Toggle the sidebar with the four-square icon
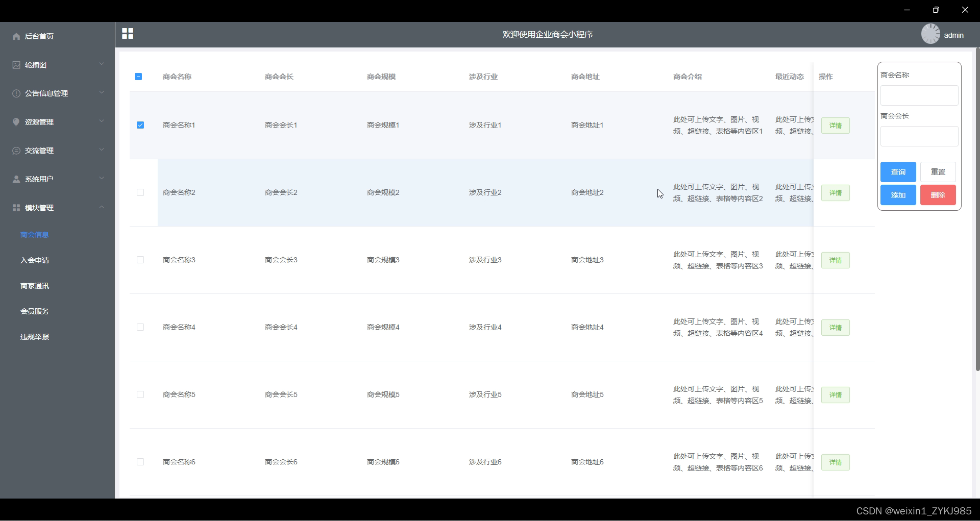The height and width of the screenshot is (521, 980). (x=128, y=34)
